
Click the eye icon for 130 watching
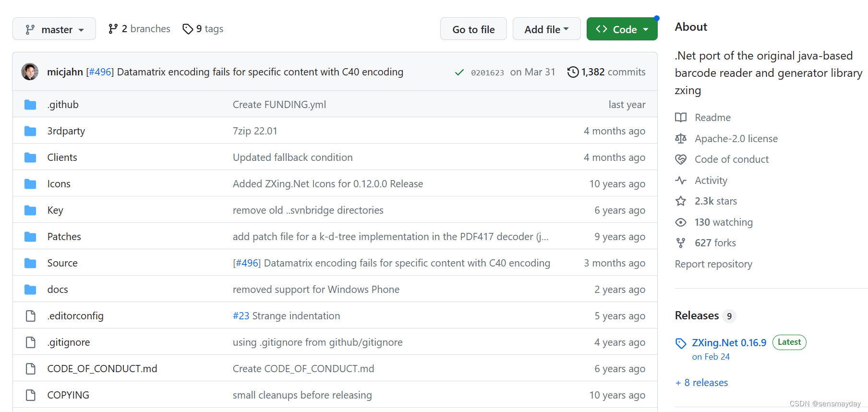tap(681, 222)
